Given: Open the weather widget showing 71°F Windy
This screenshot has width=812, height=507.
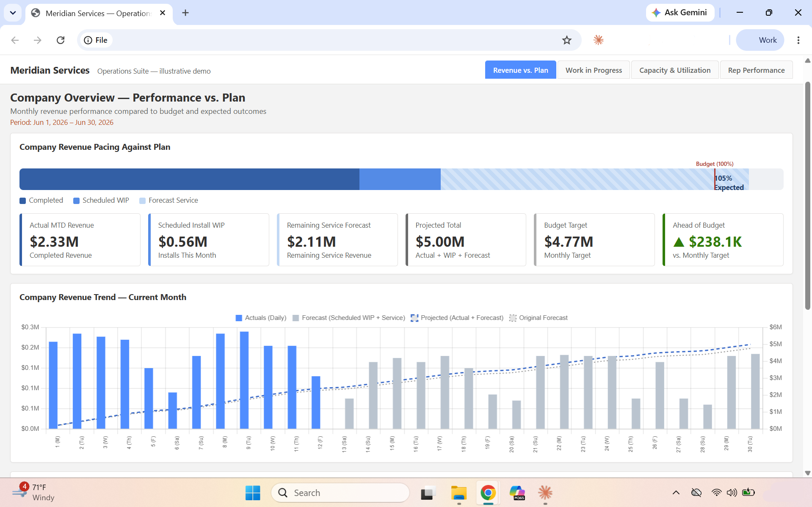Looking at the screenshot, I should click(x=34, y=492).
